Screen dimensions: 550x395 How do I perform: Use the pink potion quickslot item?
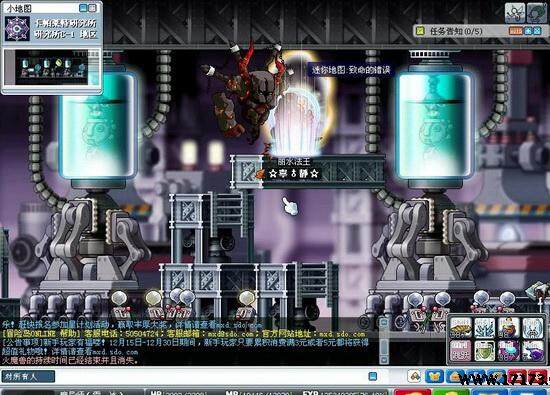461,350
